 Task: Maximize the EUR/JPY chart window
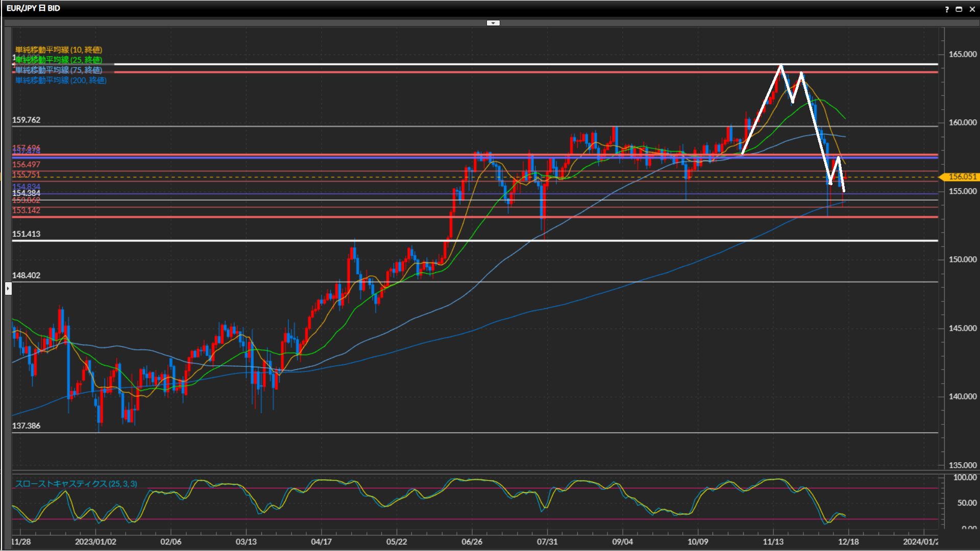click(959, 9)
